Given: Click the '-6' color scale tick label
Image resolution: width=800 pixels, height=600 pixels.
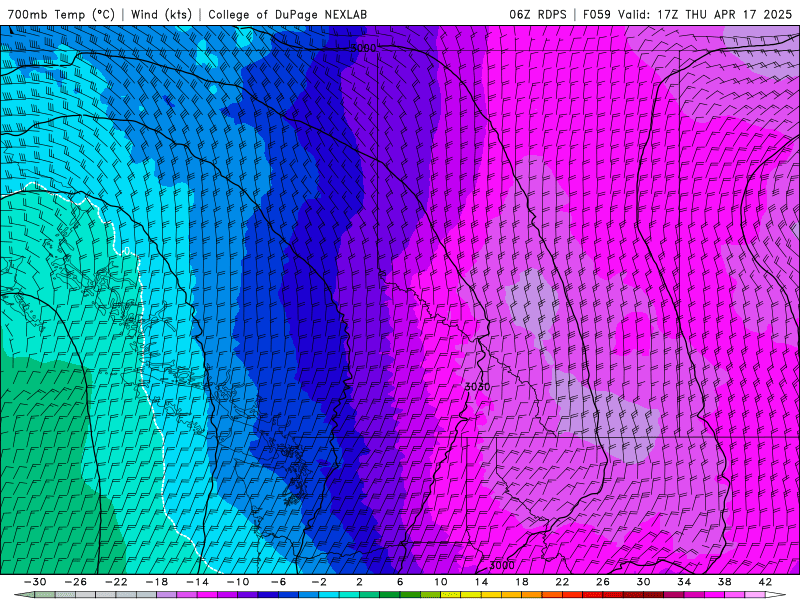Looking at the screenshot, I should tap(279, 582).
